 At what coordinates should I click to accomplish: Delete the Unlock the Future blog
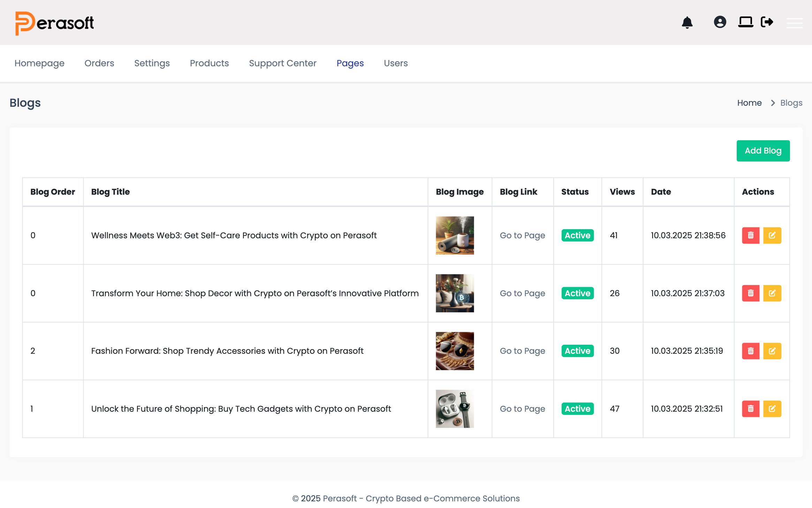pos(751,409)
